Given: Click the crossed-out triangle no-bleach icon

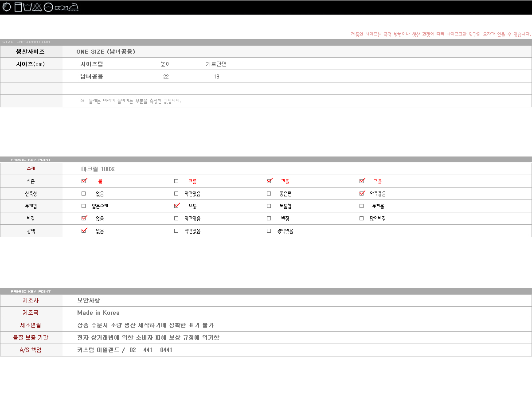Looking at the screenshot, I should [x=37, y=7].
